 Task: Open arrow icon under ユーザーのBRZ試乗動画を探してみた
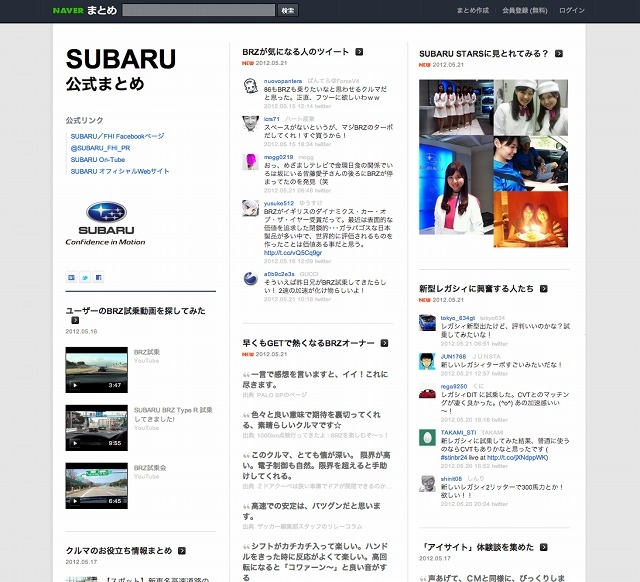[x=75, y=320]
